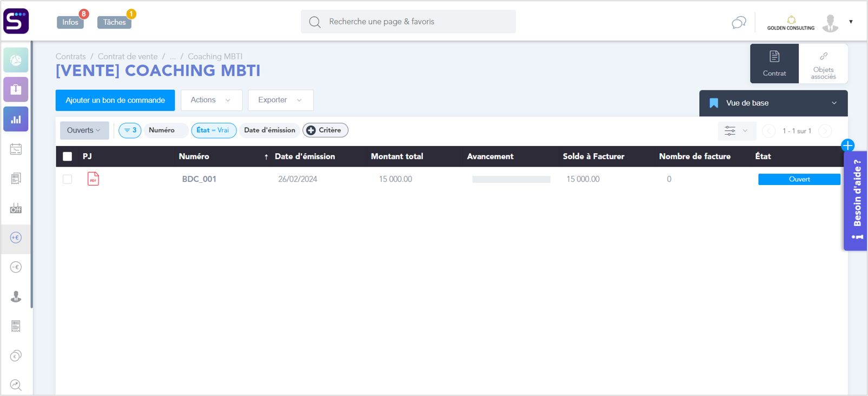This screenshot has height=396, width=868.
Task: Open the person contacts sidebar icon
Action: (16, 296)
